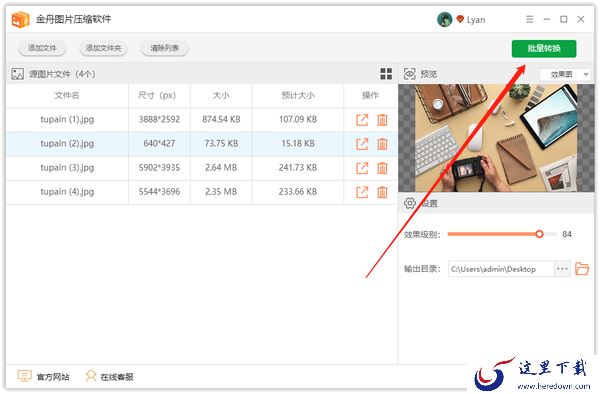Delete tupain (3).jpg with its trash icon
Image resolution: width=600 pixels, height=394 pixels.
pyautogui.click(x=382, y=168)
